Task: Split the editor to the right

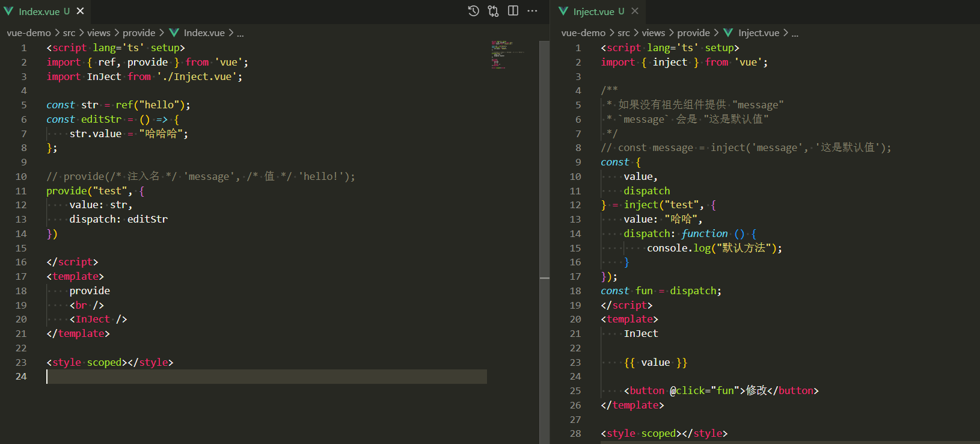Action: click(513, 11)
